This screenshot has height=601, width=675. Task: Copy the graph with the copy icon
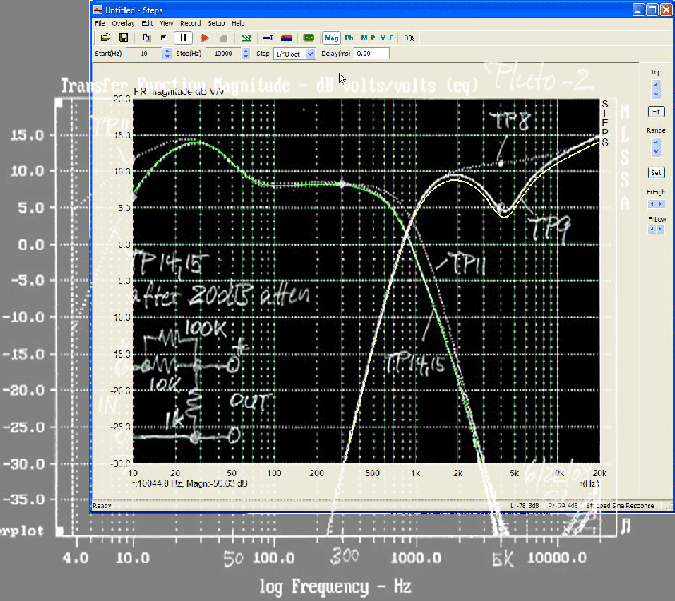(x=146, y=38)
